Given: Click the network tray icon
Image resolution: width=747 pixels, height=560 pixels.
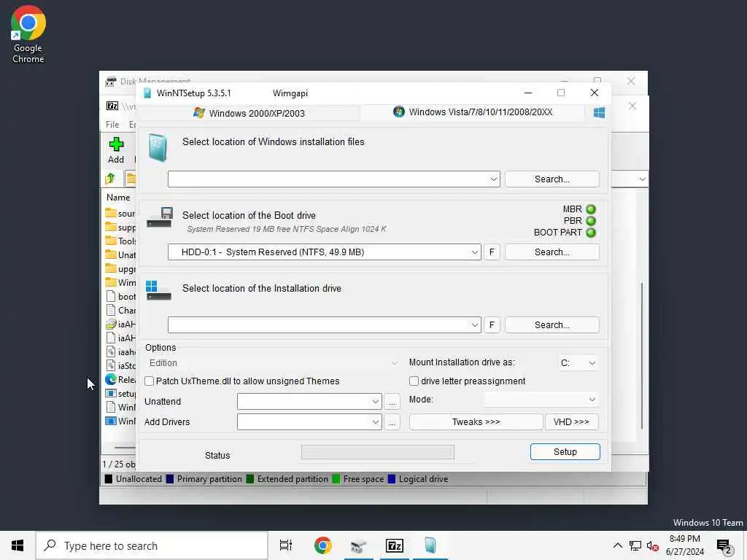Looking at the screenshot, I should 635,545.
